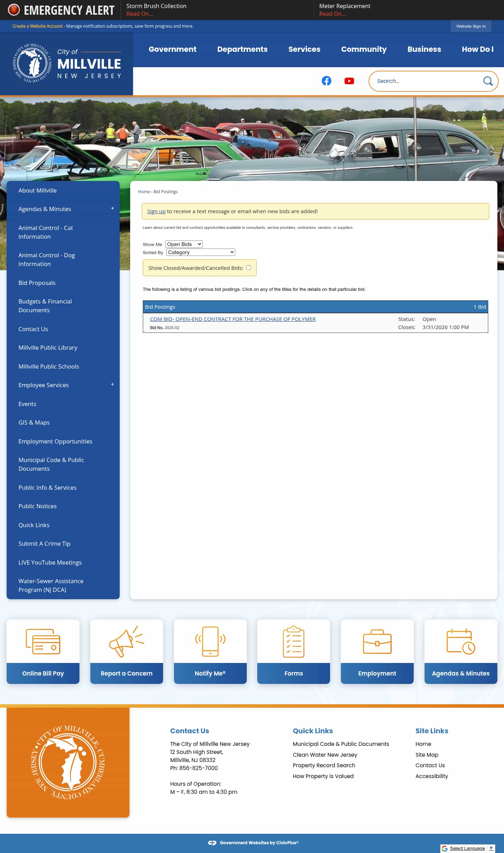This screenshot has width=504, height=853.
Task: Open the YouTube channel icon
Action: pyautogui.click(x=349, y=81)
